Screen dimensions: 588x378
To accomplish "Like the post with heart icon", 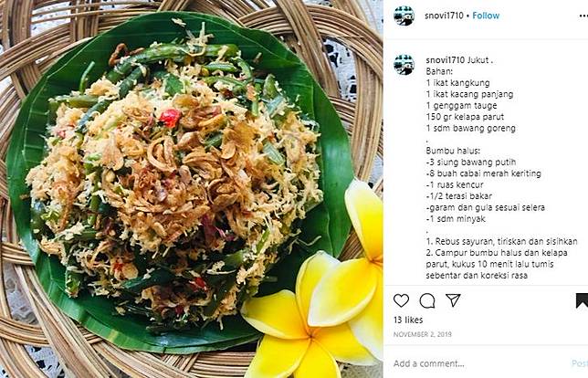I will coord(401,300).
